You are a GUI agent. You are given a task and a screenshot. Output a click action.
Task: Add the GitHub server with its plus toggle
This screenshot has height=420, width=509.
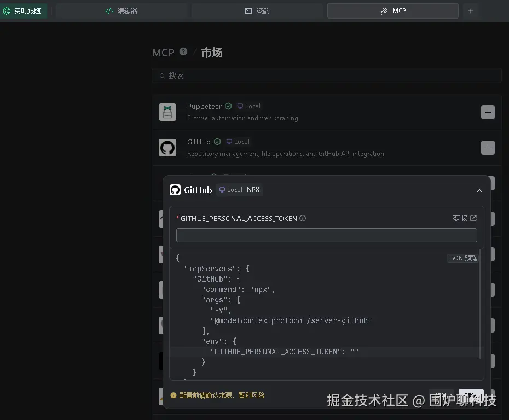pos(488,148)
